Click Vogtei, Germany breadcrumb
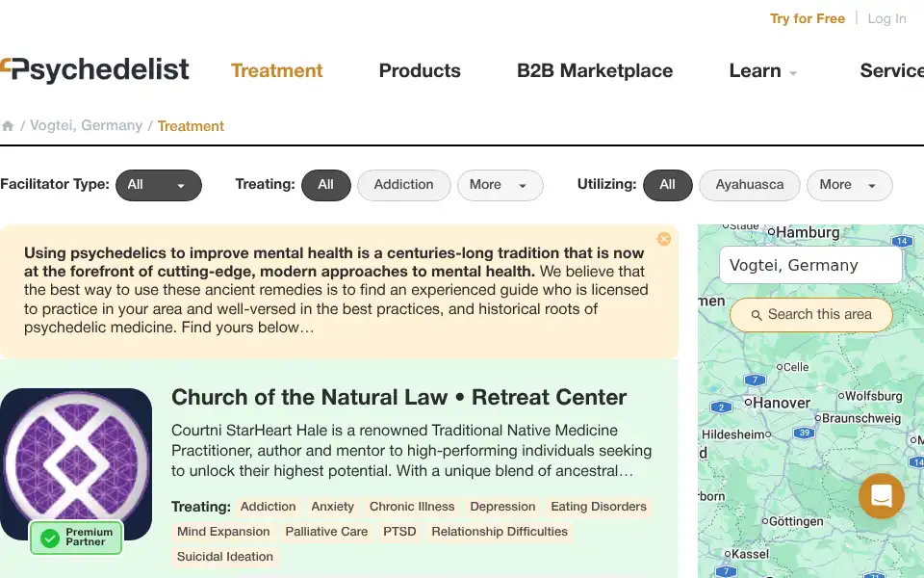Image resolution: width=924 pixels, height=578 pixels. tap(86, 125)
